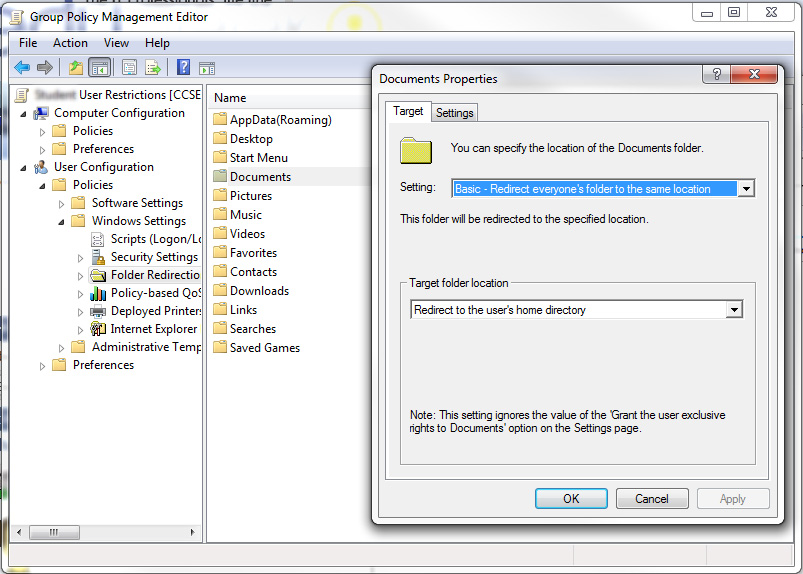Expand the Folder Redirection node
This screenshot has height=574, width=803.
pyautogui.click(x=80, y=276)
